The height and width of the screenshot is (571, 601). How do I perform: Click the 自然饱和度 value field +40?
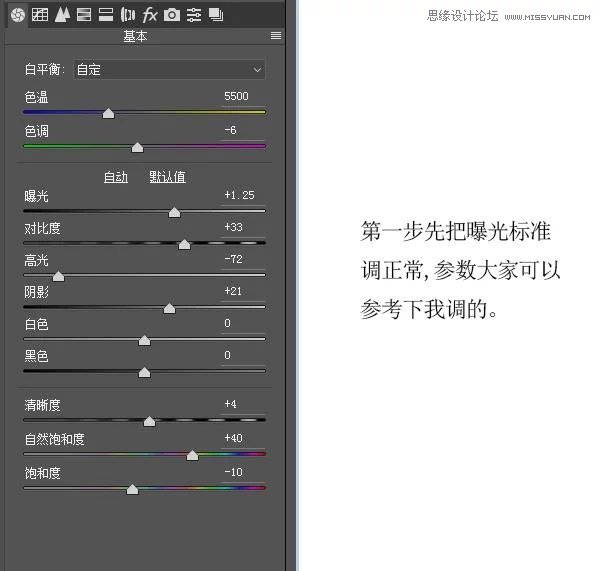click(x=243, y=438)
